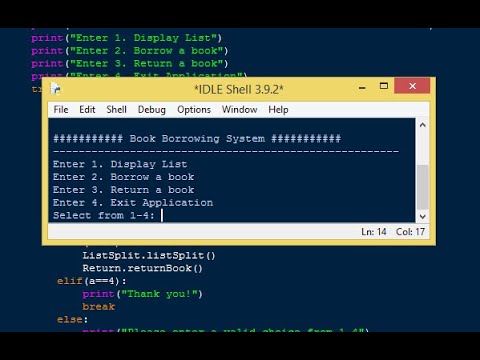Close the IDLE Shell window
Viewport: 480px width, 360px height.
412,86
